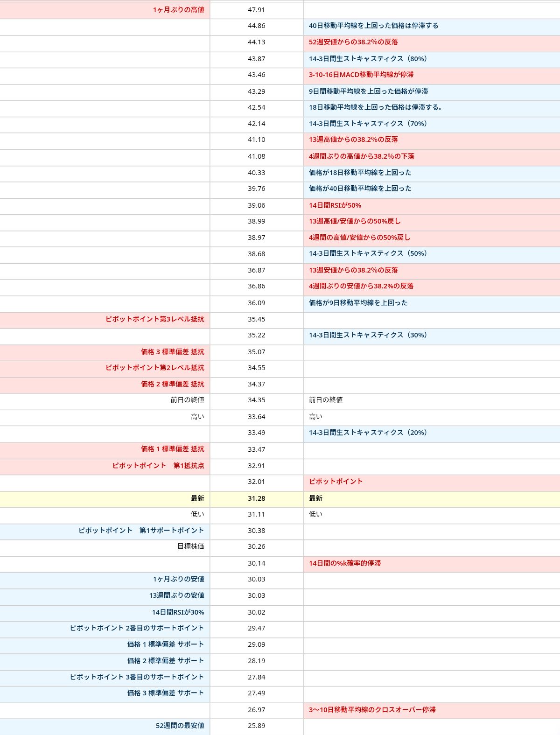Select the red ピボットポイント entry at 32.01

pyautogui.click(x=336, y=482)
